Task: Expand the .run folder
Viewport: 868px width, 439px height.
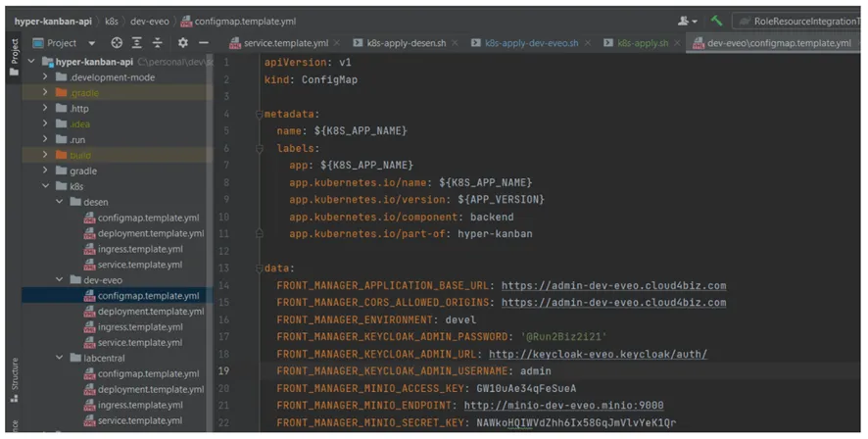Action: point(45,139)
